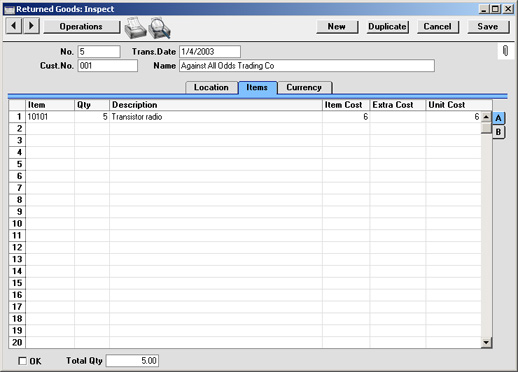The image size is (518, 372).
Task: Switch to flip B view
Action: (498, 132)
